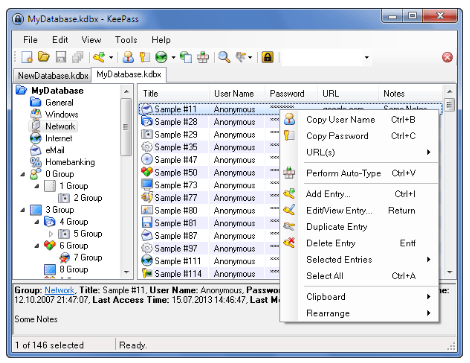Click the Open URL globe toolbar icon

click(x=161, y=57)
